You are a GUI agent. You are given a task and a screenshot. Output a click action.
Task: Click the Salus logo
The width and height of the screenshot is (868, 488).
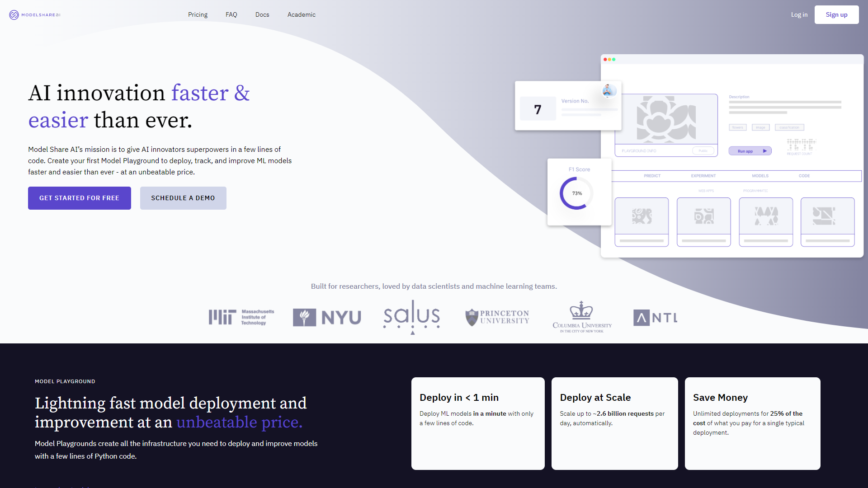(x=411, y=316)
